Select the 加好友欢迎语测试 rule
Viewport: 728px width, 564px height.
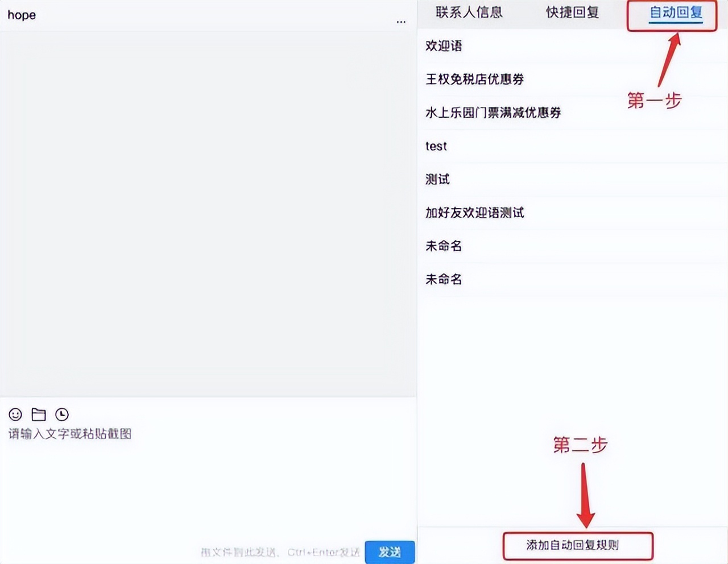click(x=475, y=213)
